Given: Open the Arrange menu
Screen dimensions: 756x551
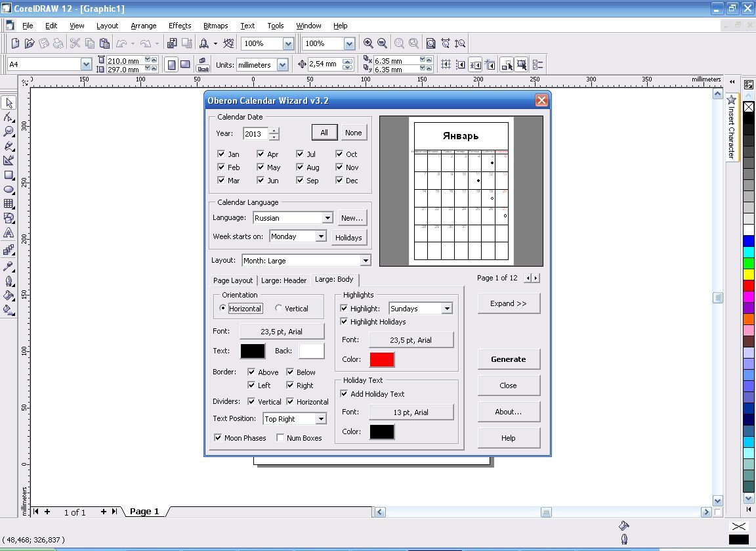Looking at the screenshot, I should (143, 26).
